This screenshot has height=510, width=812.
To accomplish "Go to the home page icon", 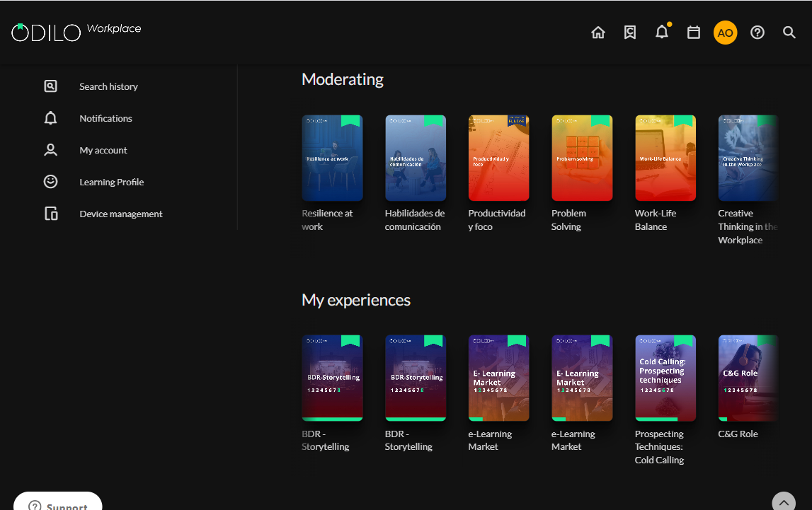I will (x=598, y=33).
